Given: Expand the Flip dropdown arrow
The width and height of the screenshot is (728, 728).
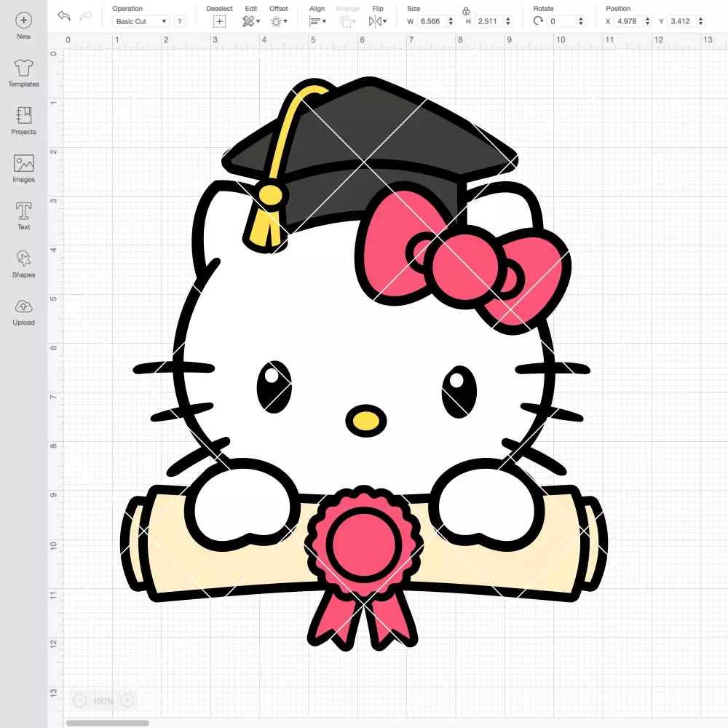Looking at the screenshot, I should coord(385,21).
